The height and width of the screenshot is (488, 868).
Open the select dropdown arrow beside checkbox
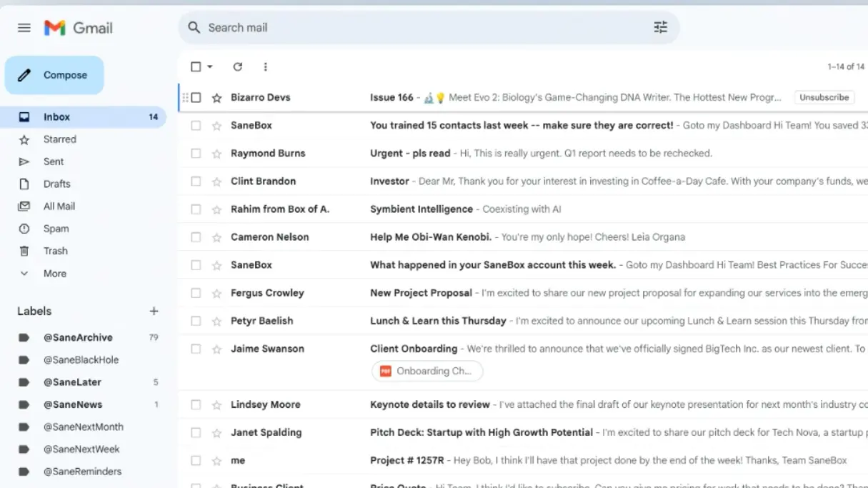click(210, 66)
